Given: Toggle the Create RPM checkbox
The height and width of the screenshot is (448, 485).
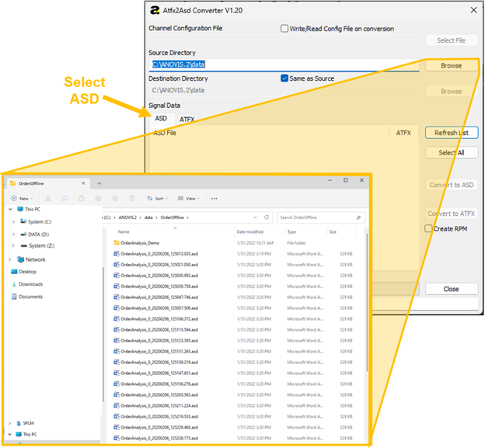Looking at the screenshot, I should [428, 228].
